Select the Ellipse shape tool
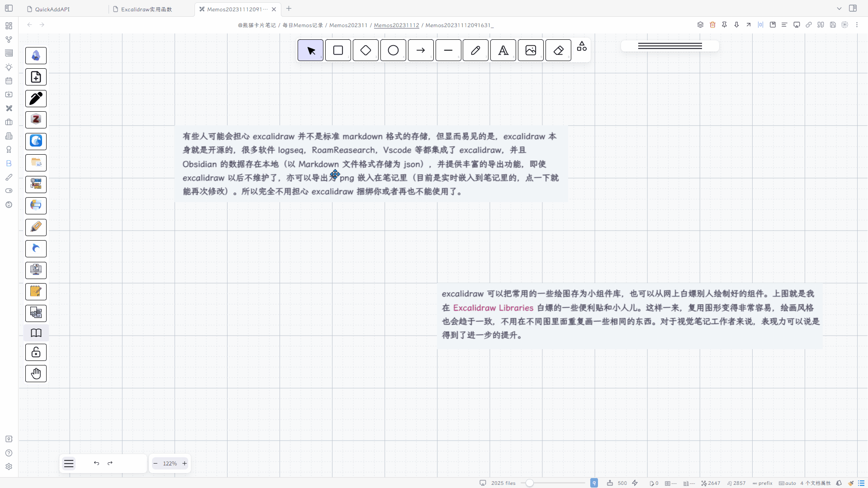Image resolution: width=868 pixels, height=488 pixels. coord(394,50)
